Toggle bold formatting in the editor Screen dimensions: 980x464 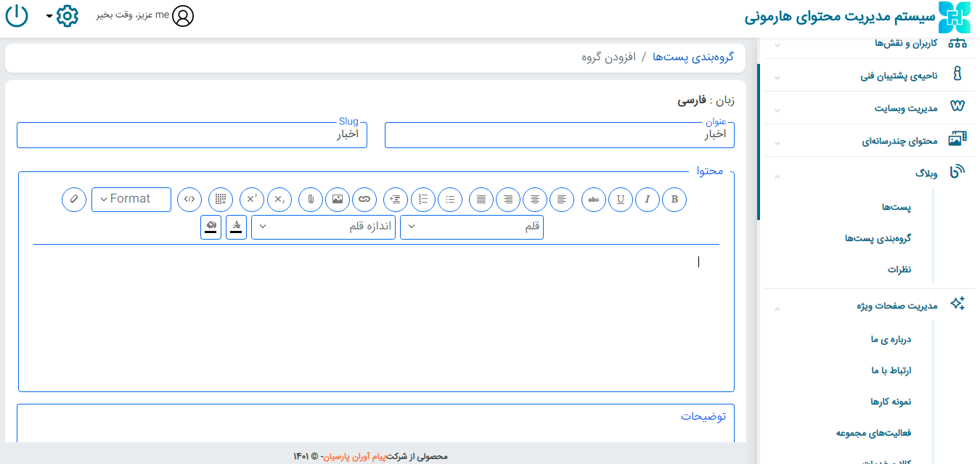coord(674,199)
